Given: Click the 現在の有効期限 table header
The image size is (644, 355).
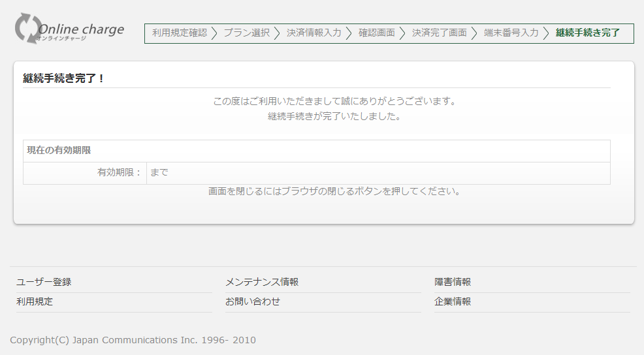Looking at the screenshot, I should [59, 150].
